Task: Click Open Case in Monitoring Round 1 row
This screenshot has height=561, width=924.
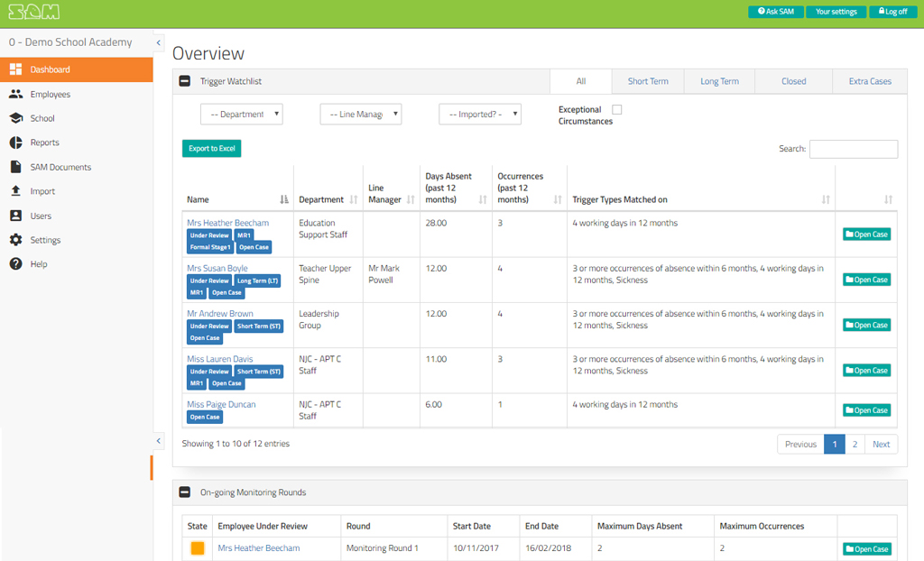Action: coord(867,549)
